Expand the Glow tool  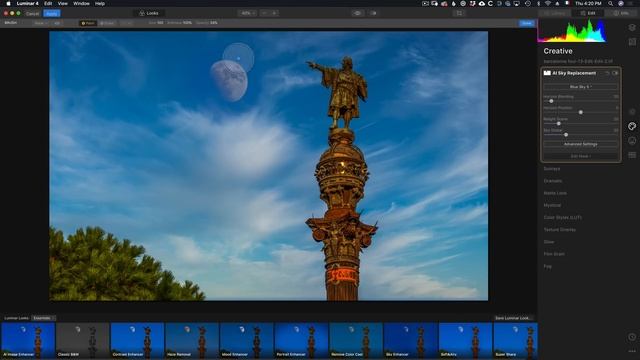(x=549, y=242)
